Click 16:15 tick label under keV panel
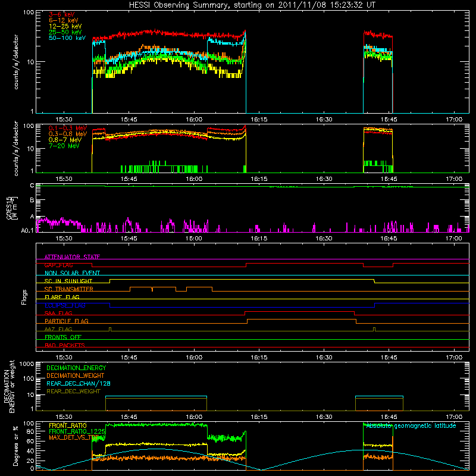 259,120
